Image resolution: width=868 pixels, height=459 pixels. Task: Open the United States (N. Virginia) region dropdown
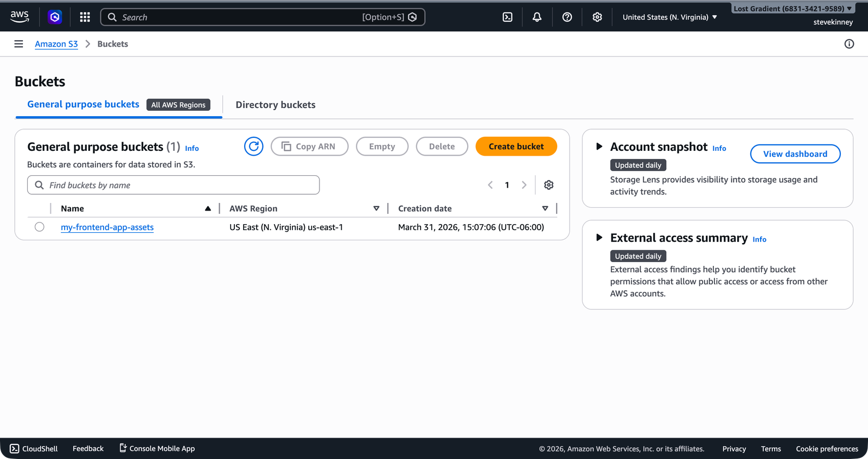coord(669,17)
